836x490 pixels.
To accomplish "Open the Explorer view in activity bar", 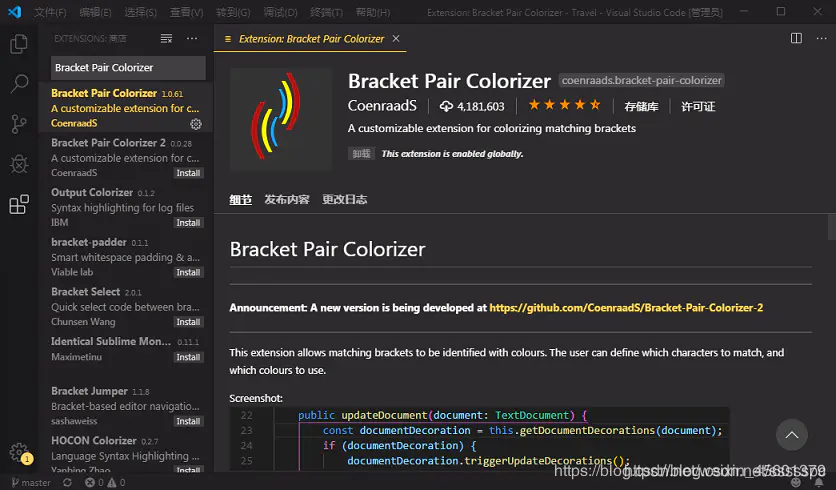I will coord(19,44).
